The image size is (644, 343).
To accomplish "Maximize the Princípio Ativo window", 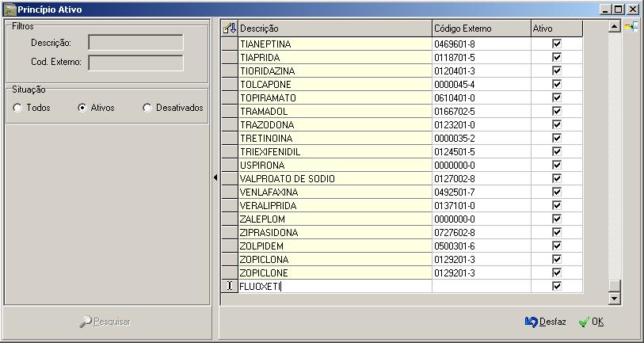I will [618, 10].
